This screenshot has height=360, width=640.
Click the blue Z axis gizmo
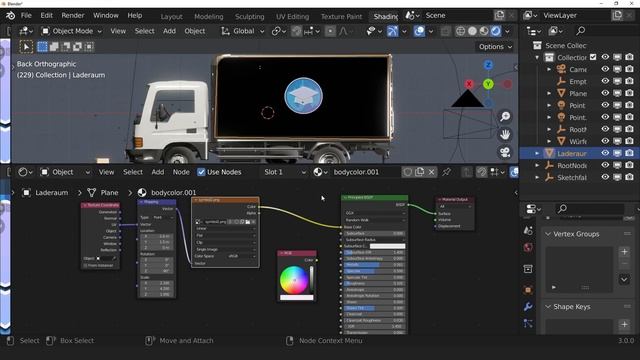tap(488, 65)
